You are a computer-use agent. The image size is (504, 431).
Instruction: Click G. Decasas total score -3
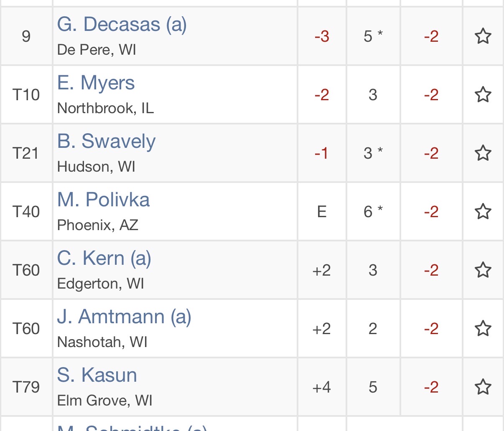click(322, 36)
